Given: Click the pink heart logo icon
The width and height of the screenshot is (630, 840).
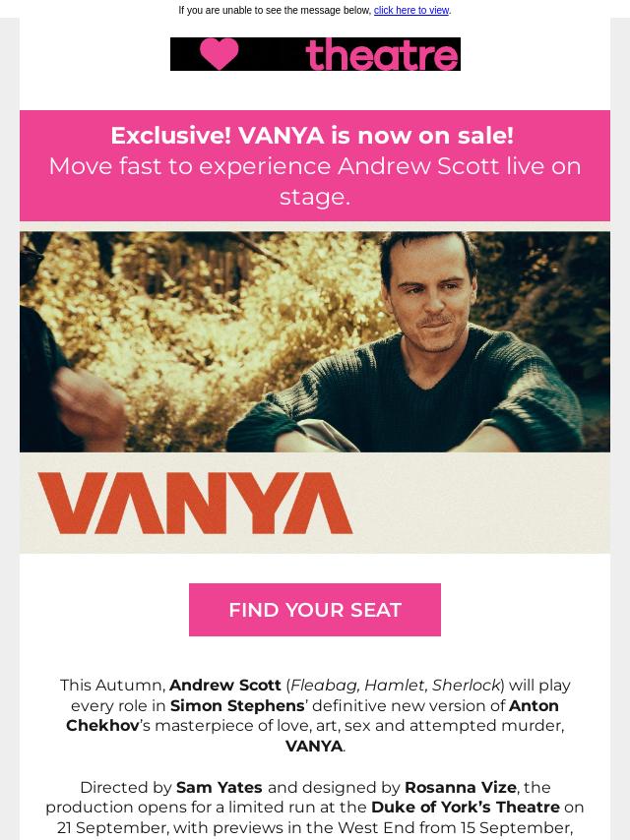Looking at the screenshot, I should [219, 54].
